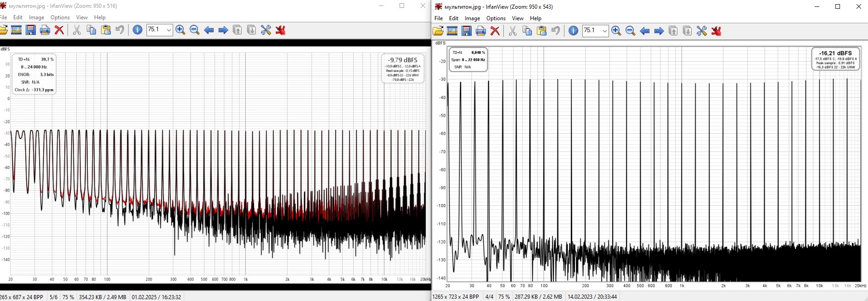868x301 pixels.
Task: Go to next image in right window
Action: (659, 31)
